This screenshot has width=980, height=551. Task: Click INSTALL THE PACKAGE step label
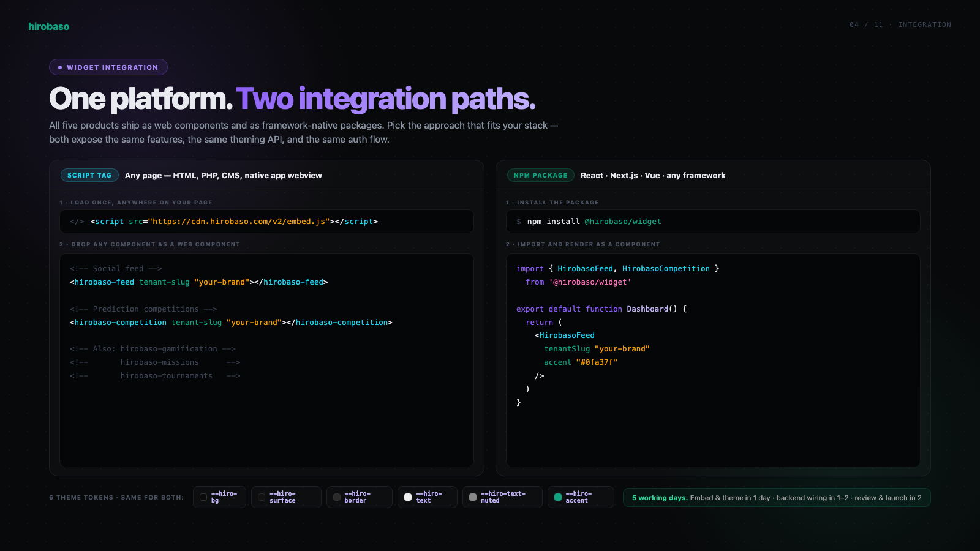(x=552, y=203)
